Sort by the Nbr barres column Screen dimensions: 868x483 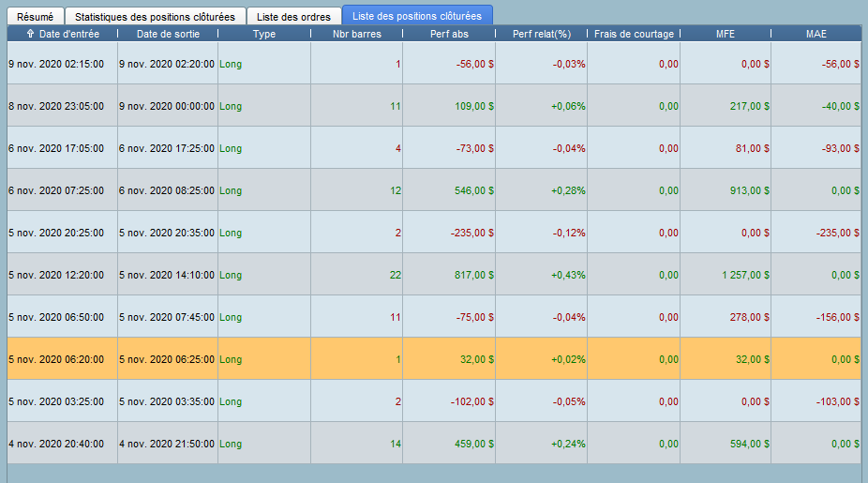pyautogui.click(x=356, y=34)
